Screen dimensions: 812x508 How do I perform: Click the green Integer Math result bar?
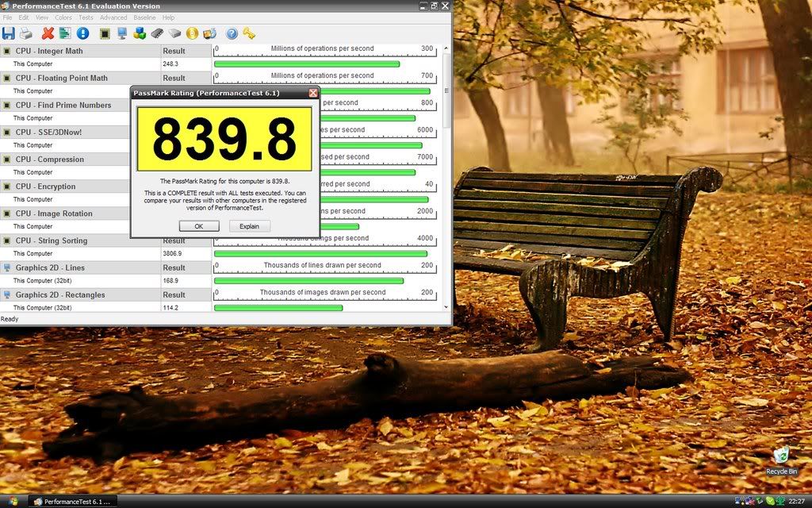coord(307,64)
